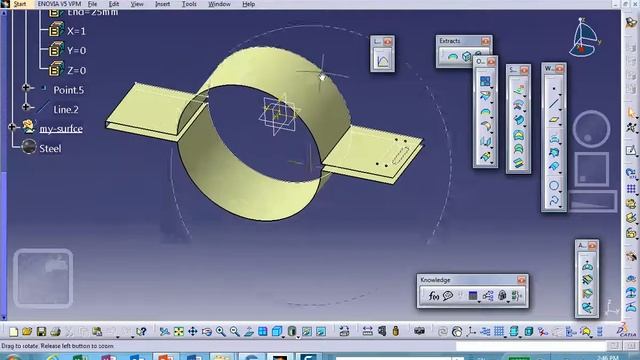The image size is (640, 360).
Task: Select the Line tool in wireframe toolbar
Action: pyautogui.click(x=553, y=104)
